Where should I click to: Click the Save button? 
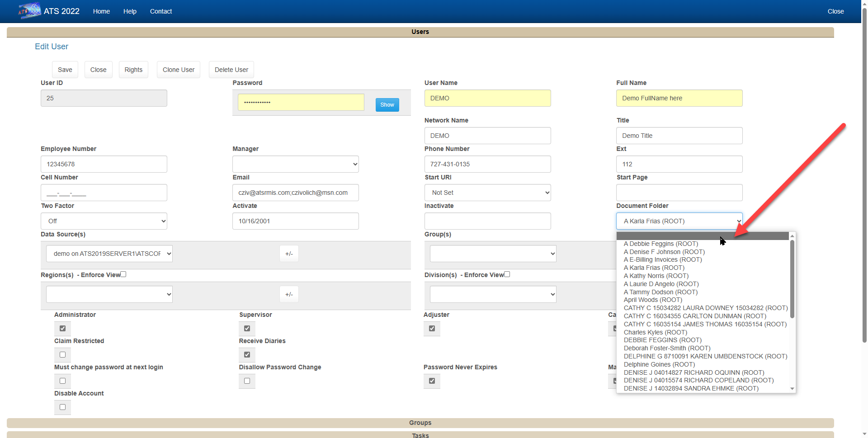65,70
